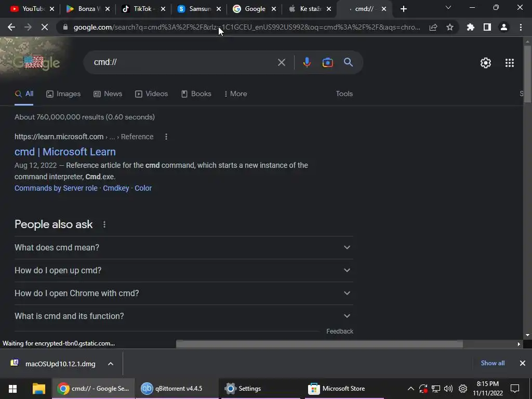Close the downloads bar

click(523, 363)
